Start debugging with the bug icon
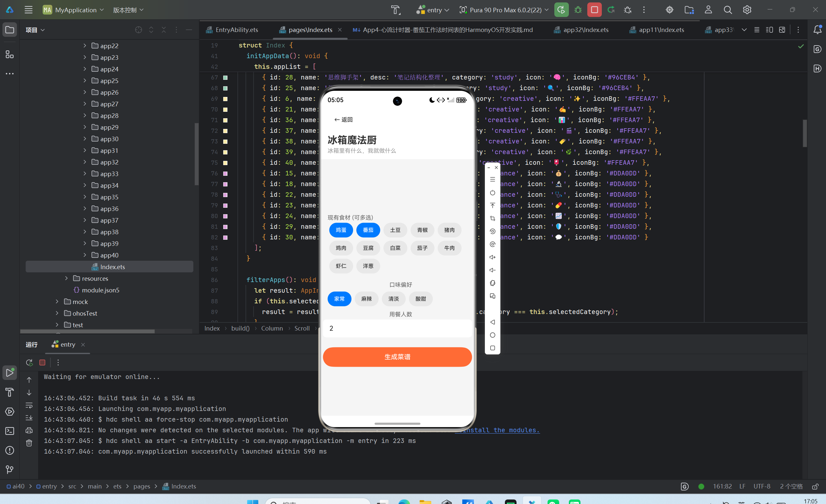Viewport: 826px width, 504px height. pyautogui.click(x=578, y=10)
